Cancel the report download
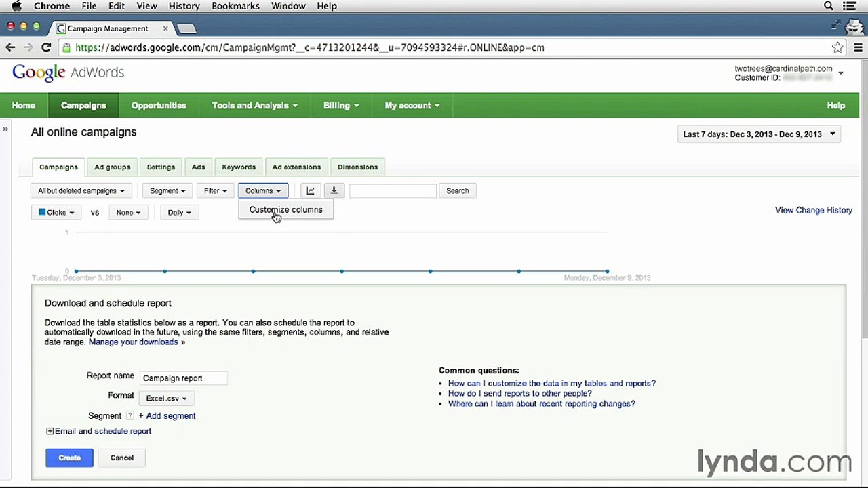Viewport: 868px width, 488px height. click(122, 457)
